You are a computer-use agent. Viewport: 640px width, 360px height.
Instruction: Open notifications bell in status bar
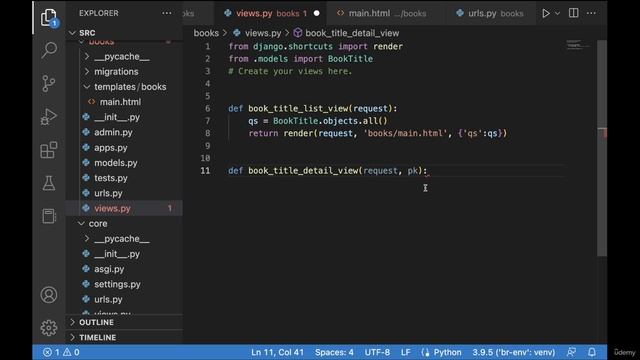tap(592, 352)
